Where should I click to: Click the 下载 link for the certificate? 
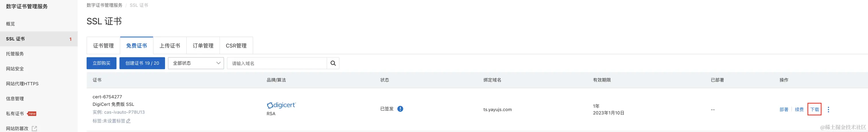click(814, 109)
